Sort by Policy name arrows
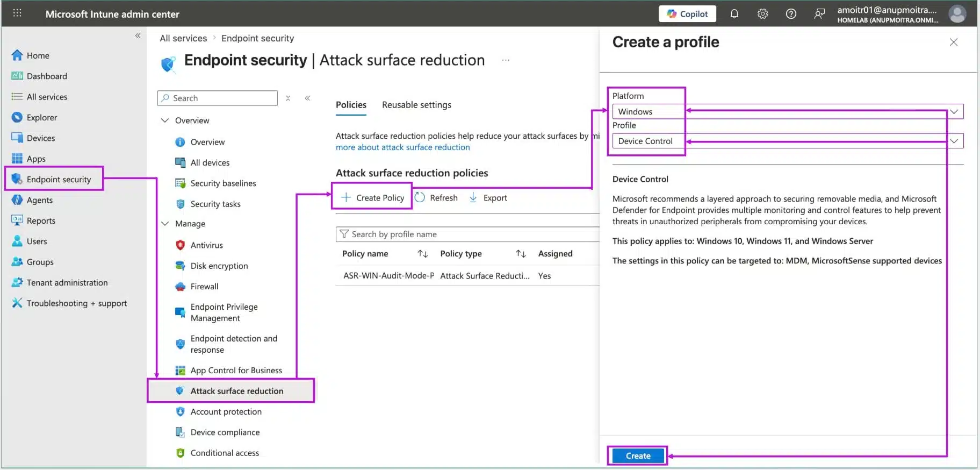Screen dimensions: 980x470 423,254
